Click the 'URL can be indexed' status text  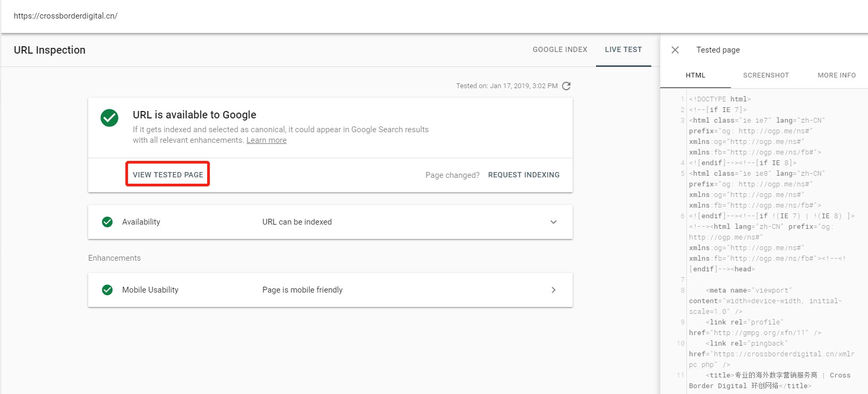click(x=297, y=222)
